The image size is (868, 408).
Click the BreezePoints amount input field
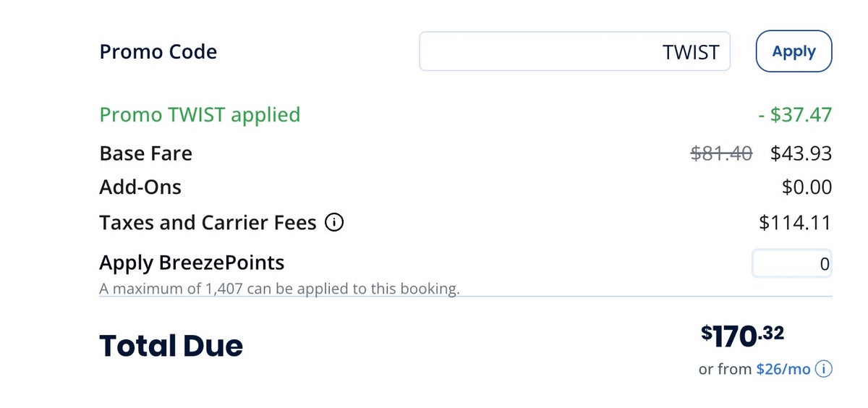(x=792, y=264)
